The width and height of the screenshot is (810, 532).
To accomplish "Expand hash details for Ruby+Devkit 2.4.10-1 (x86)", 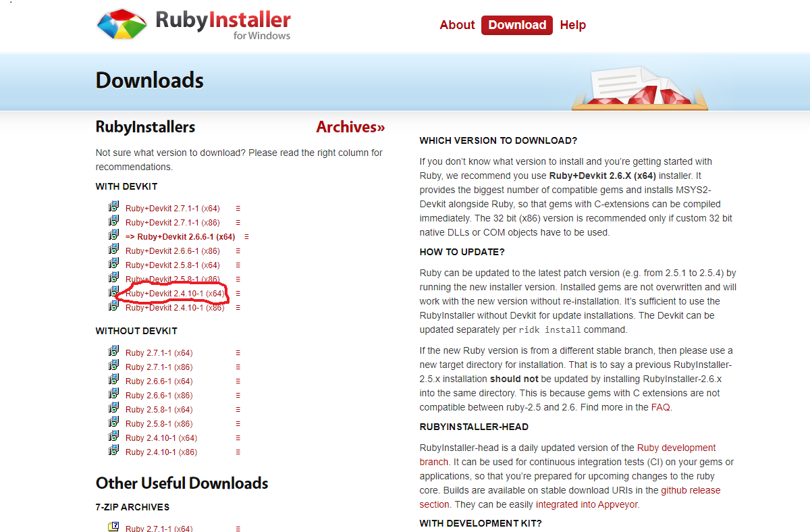I will pyautogui.click(x=238, y=308).
